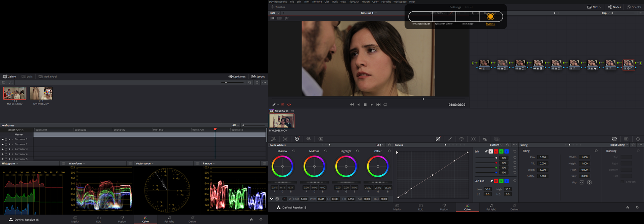The width and height of the screenshot is (644, 224).
Task: Toggle auto-keyframe dot for Corrector 2
Action: [x=3, y=144]
